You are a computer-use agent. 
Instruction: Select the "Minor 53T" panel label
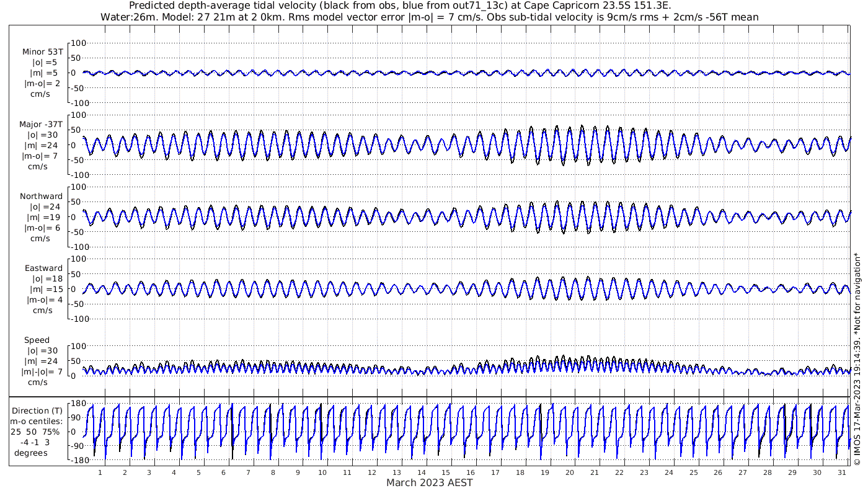point(42,52)
